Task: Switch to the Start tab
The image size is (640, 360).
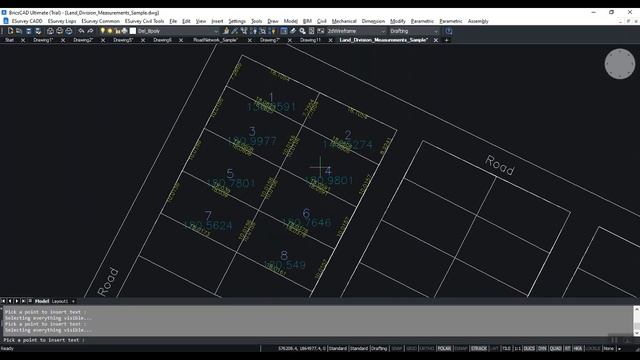Action: pos(9,40)
